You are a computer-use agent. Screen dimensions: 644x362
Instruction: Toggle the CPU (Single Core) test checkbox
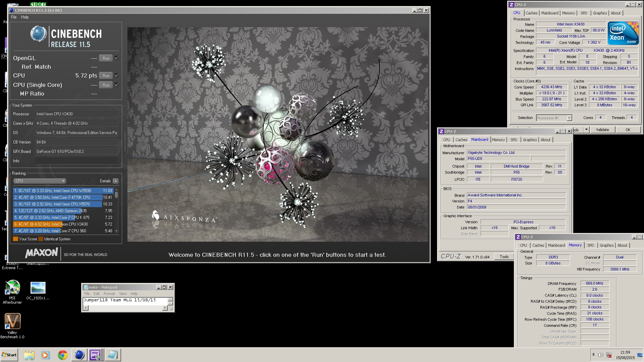(117, 85)
